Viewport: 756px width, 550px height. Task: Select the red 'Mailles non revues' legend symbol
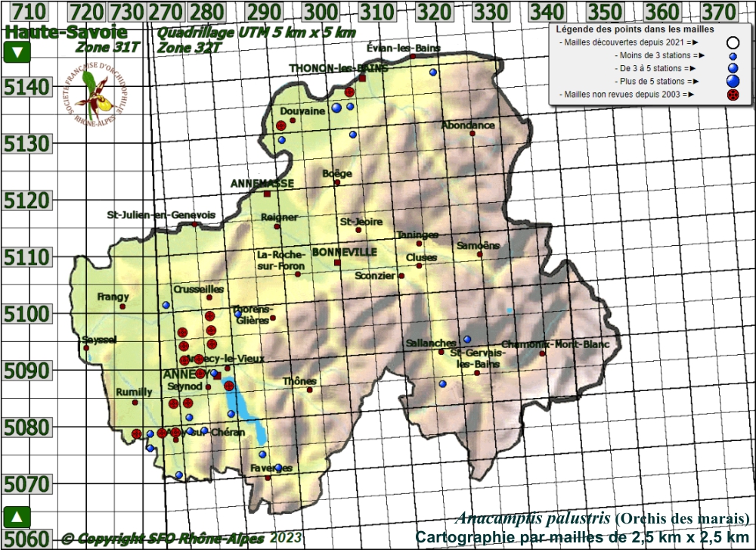pyautogui.click(x=733, y=95)
